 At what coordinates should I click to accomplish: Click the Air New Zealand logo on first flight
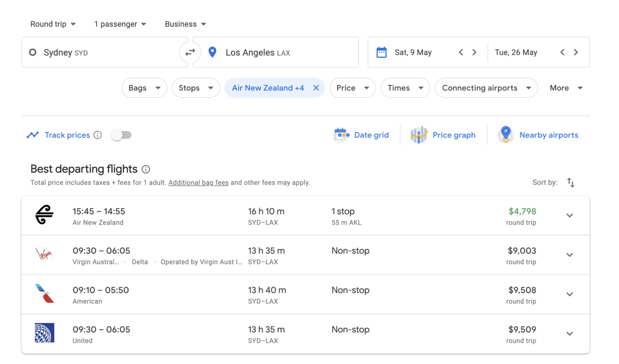pos(44,215)
